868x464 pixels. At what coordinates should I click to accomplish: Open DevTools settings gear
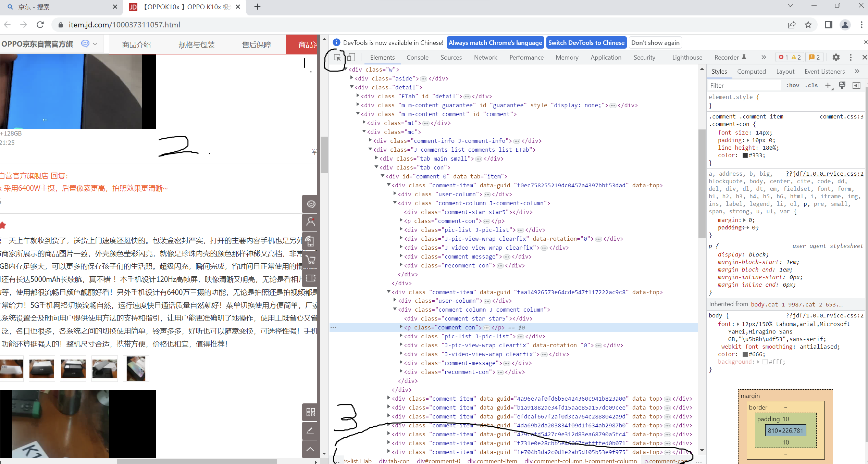tap(836, 57)
